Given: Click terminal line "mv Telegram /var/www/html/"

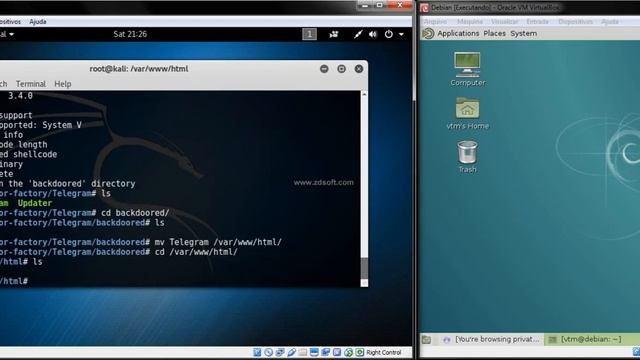Looking at the screenshot, I should tap(218, 242).
